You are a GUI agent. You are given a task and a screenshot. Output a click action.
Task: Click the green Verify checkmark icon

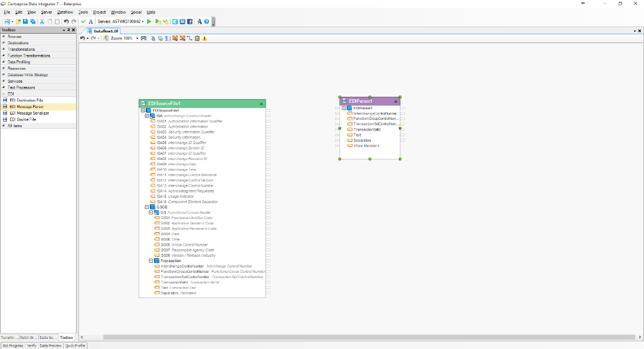(x=83, y=22)
